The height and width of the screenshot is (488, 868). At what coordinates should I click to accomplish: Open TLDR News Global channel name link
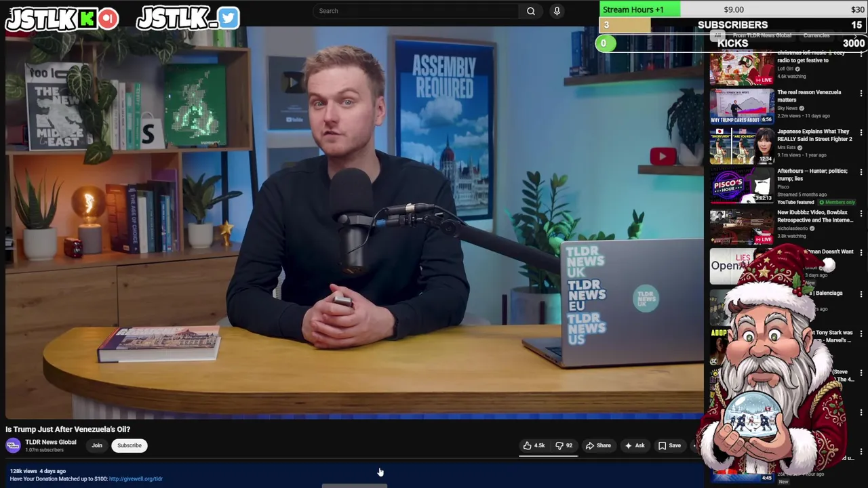pyautogui.click(x=51, y=442)
